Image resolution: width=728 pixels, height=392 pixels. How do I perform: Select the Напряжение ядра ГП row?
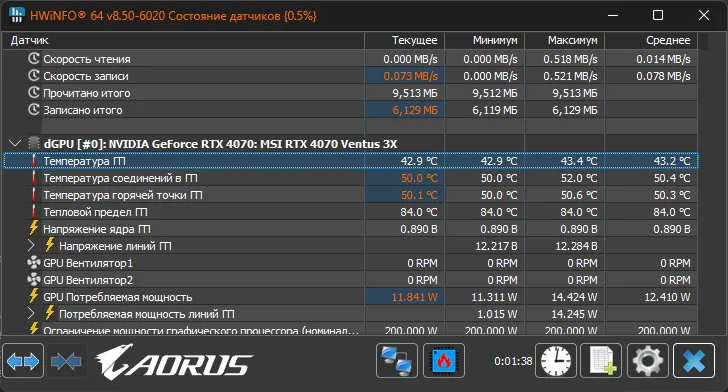coord(351,229)
